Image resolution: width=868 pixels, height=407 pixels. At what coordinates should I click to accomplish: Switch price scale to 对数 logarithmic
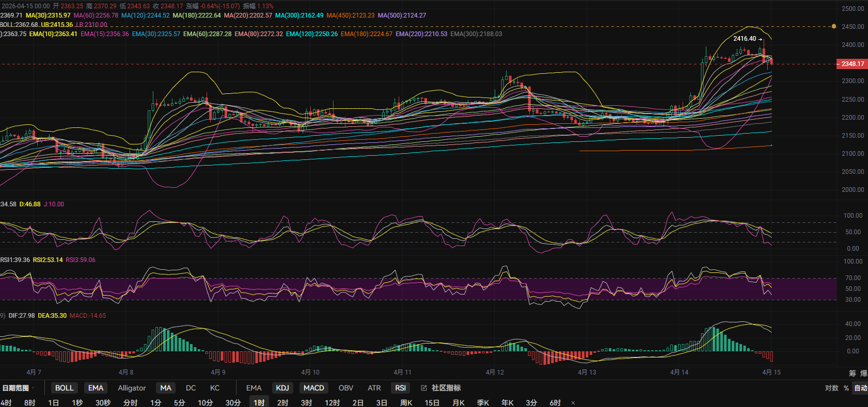click(831, 388)
